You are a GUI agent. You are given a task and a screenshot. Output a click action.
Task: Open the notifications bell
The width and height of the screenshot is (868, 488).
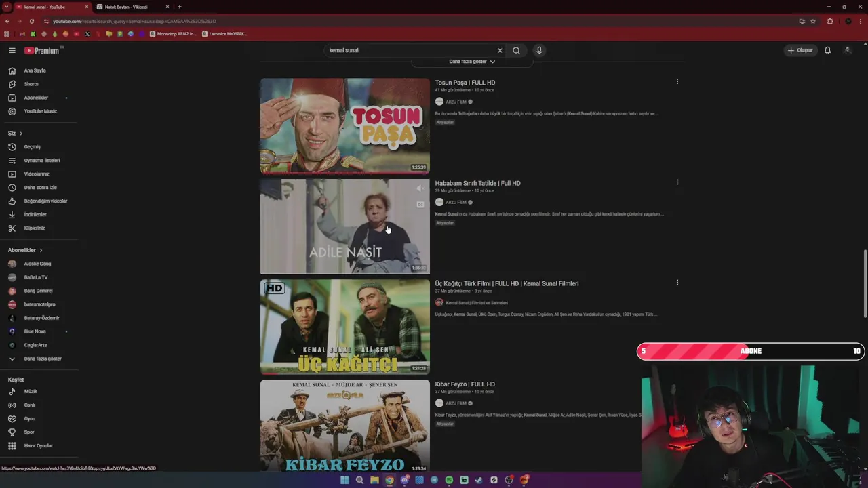(x=827, y=50)
